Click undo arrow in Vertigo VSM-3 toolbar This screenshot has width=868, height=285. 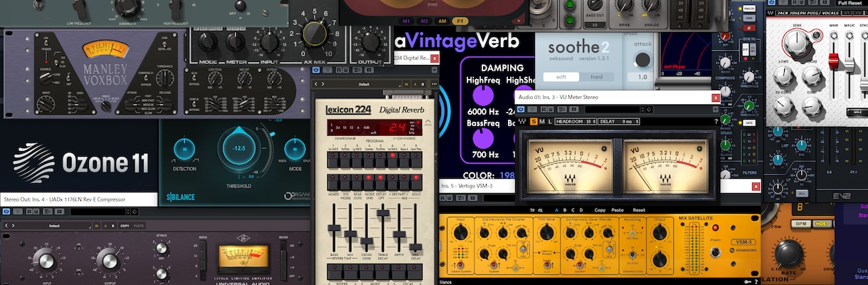click(532, 210)
